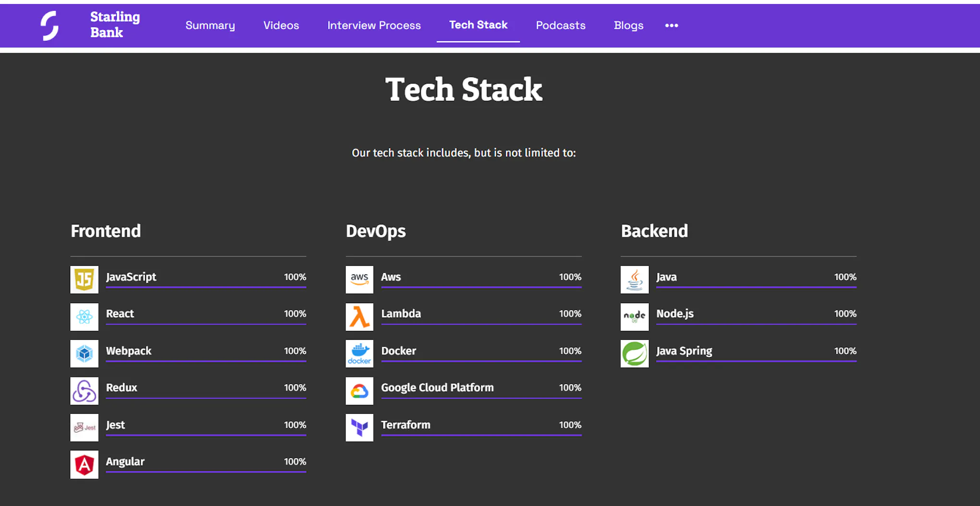Click the Redux logo icon
Viewport: 980px width, 506px height.
coord(84,391)
